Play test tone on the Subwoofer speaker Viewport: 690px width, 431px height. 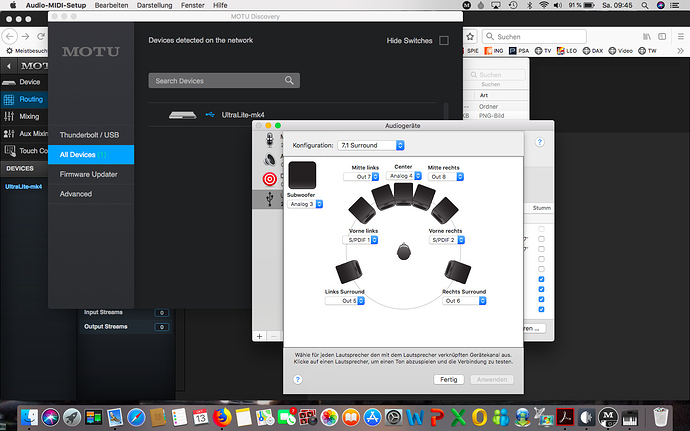click(x=302, y=175)
